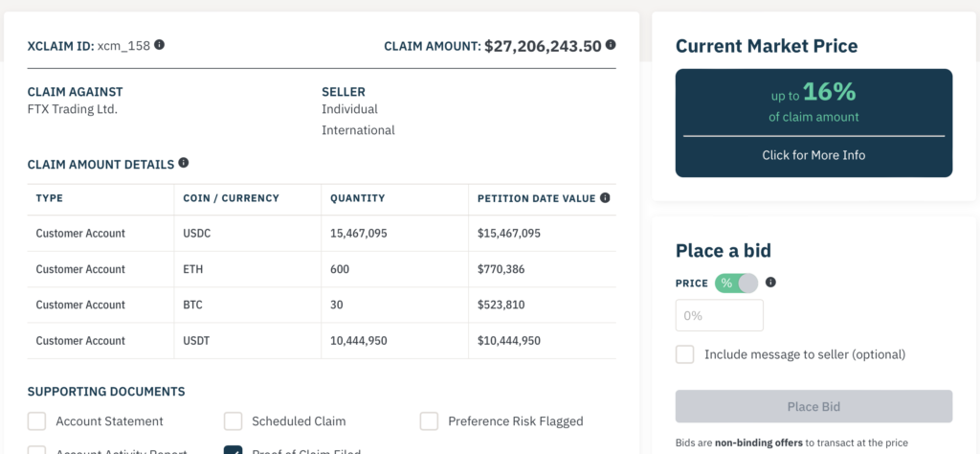This screenshot has height=454, width=980.
Task: Click Customer Account in the USDT row
Action: [x=80, y=341]
